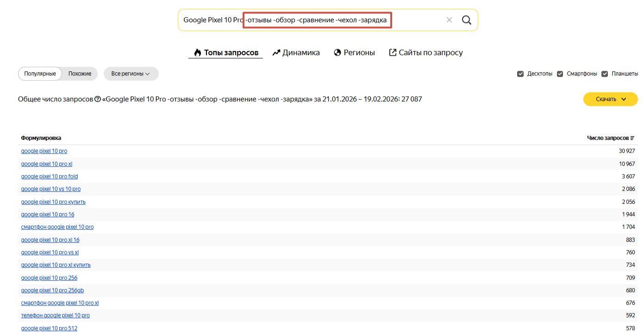Open google pixel 10 pro купить query

tap(53, 202)
